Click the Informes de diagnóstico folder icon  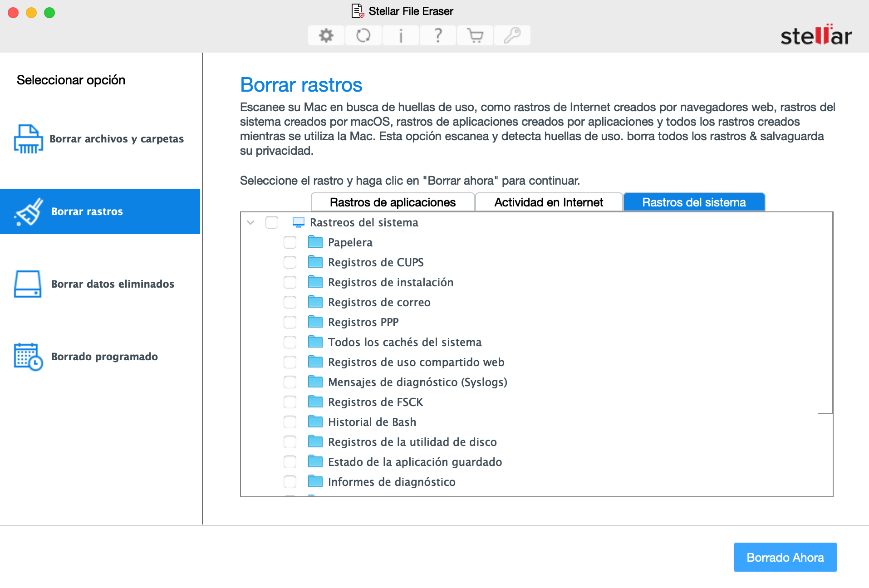tap(315, 481)
